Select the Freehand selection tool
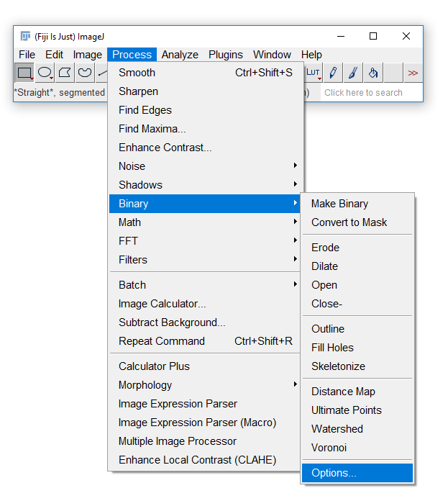448x501 pixels. click(85, 73)
